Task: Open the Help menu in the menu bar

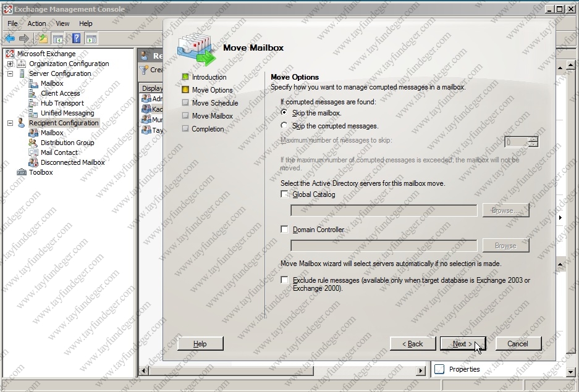Action: coord(86,23)
